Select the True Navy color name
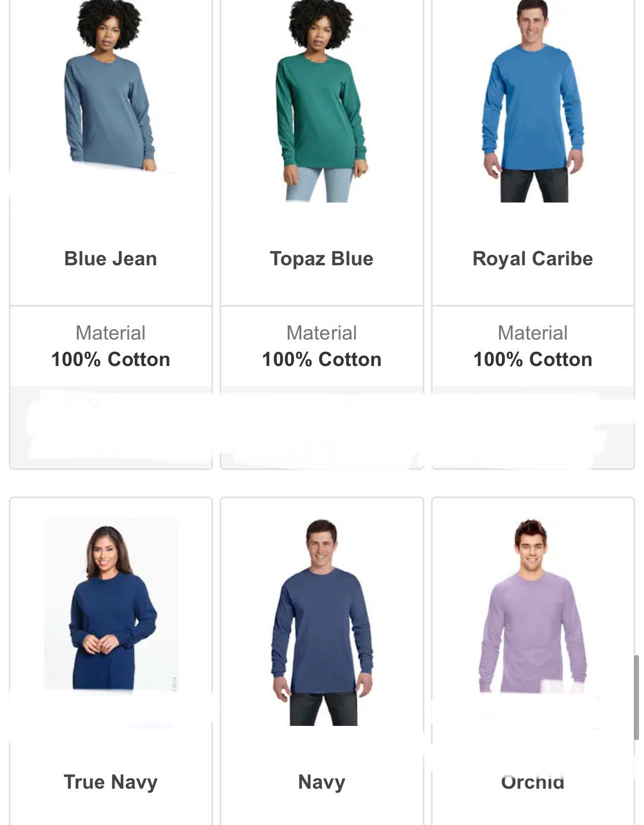The width and height of the screenshot is (644, 825). point(111,782)
